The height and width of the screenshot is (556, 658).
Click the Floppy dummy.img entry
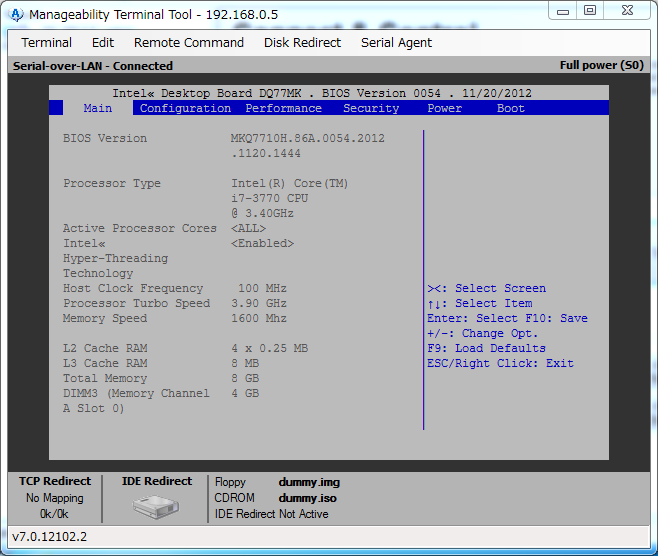pyautogui.click(x=309, y=482)
